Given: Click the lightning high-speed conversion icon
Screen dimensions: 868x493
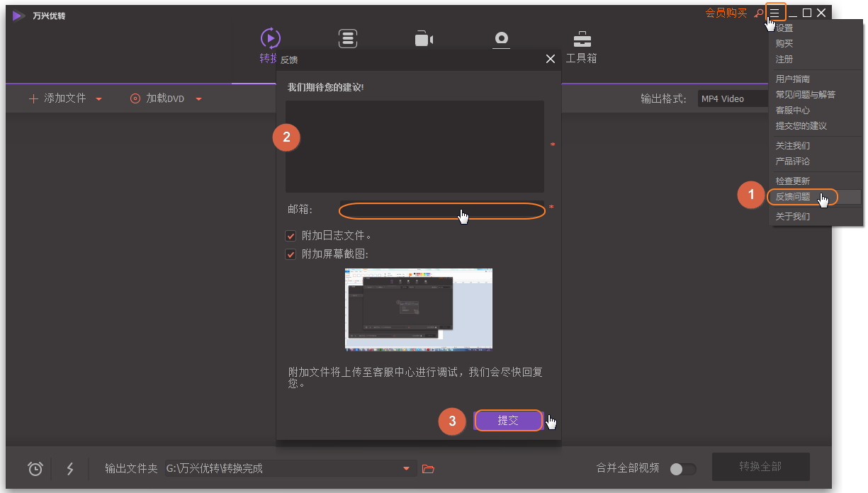Looking at the screenshot, I should 69,469.
